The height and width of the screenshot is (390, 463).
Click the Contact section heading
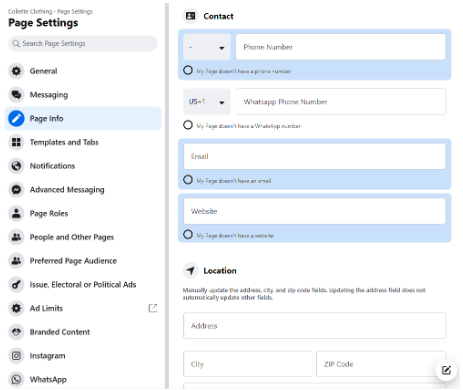[x=218, y=16]
